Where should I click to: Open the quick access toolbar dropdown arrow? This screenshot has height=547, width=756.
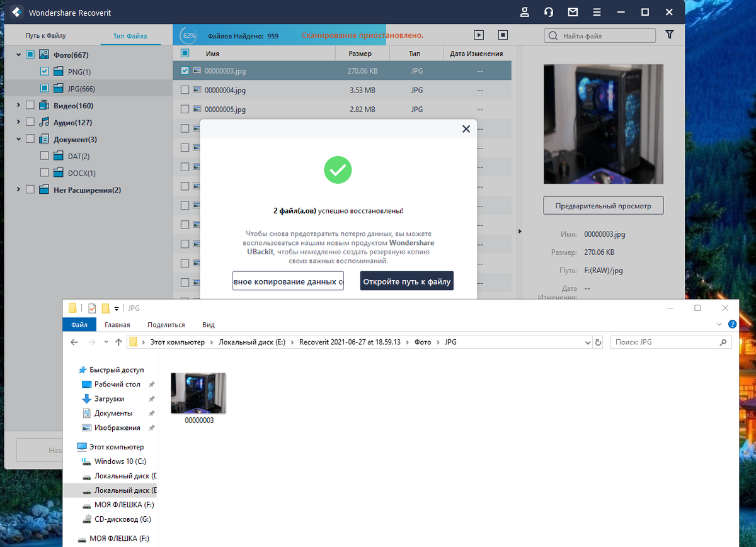(x=117, y=308)
